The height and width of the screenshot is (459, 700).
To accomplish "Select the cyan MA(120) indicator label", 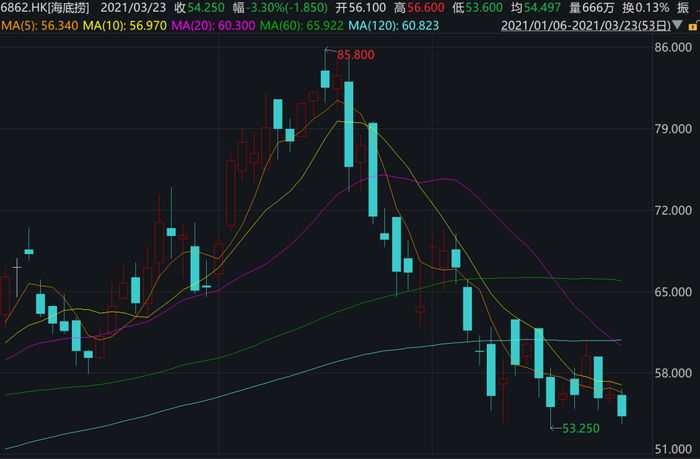I will 394,26.
